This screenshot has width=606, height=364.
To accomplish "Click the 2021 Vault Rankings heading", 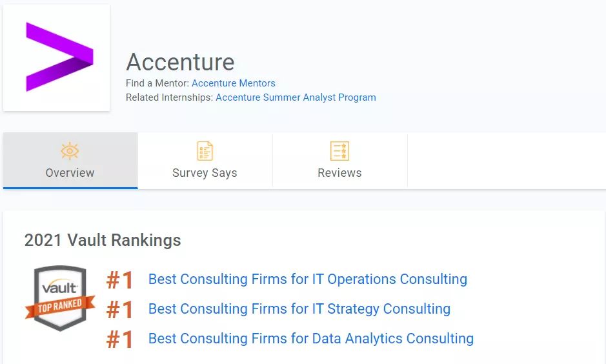I will coord(103,240).
